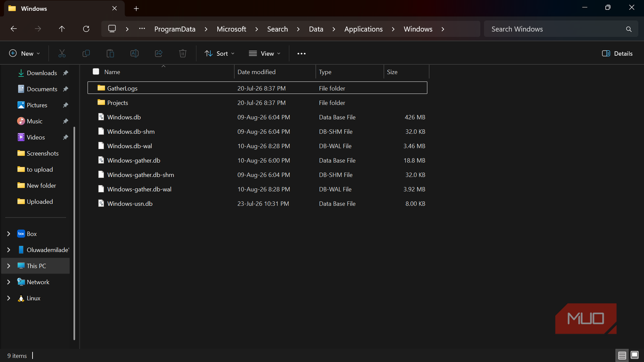The width and height of the screenshot is (644, 362).
Task: Select the Windows tab in title bar
Action: tap(64, 9)
